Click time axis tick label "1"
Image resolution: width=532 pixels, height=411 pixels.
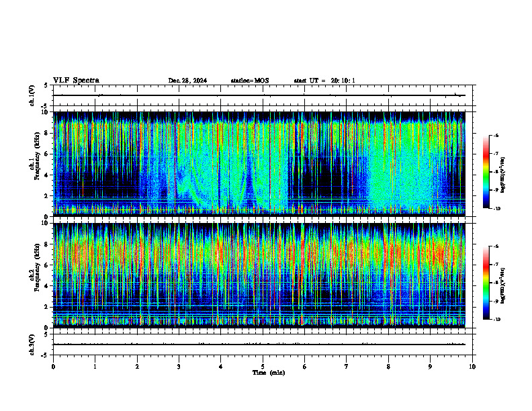coord(95,367)
